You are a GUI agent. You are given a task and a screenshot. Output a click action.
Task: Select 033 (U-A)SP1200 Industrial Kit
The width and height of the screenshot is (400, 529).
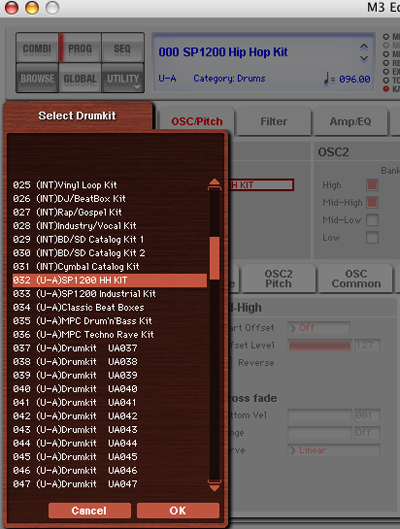pyautogui.click(x=110, y=294)
